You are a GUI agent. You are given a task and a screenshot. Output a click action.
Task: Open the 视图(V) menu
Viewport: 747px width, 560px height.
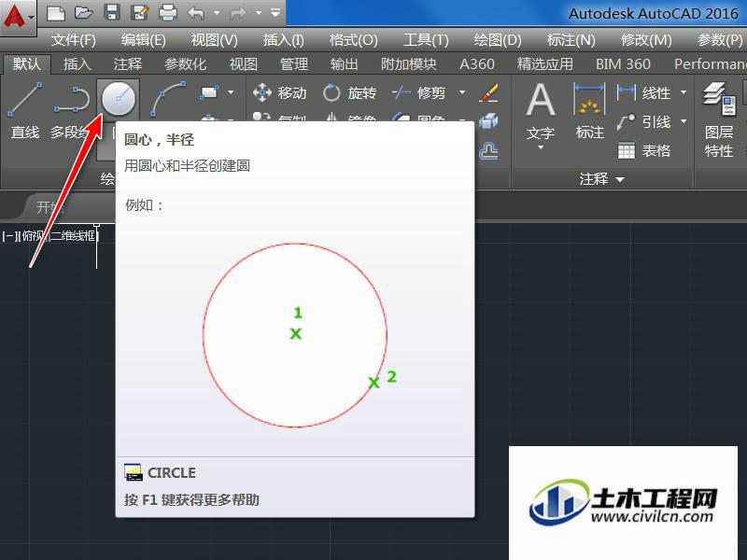pos(215,40)
